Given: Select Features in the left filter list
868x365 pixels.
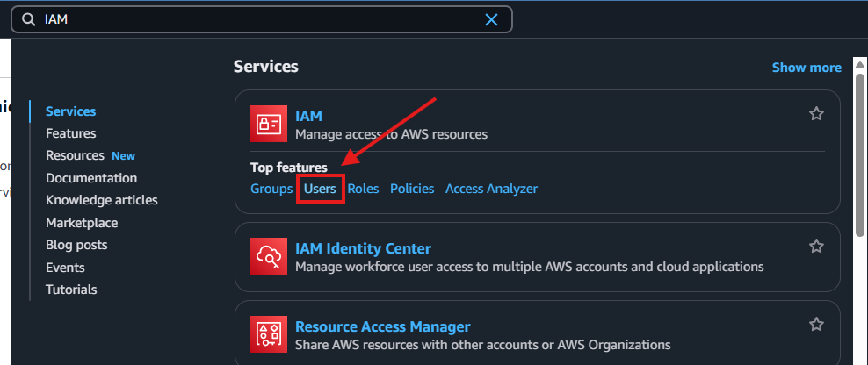Looking at the screenshot, I should [71, 133].
